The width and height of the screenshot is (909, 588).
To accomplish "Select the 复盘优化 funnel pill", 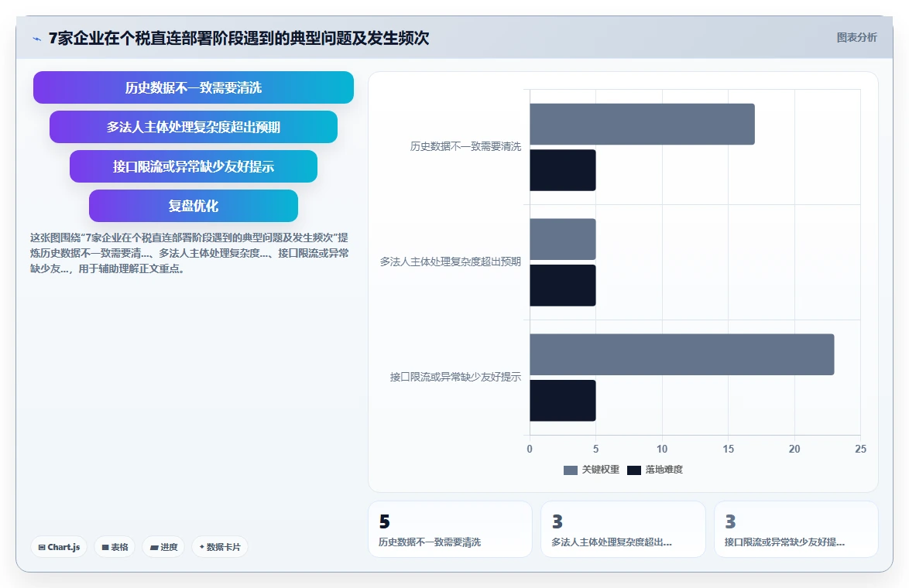I will tap(193, 206).
